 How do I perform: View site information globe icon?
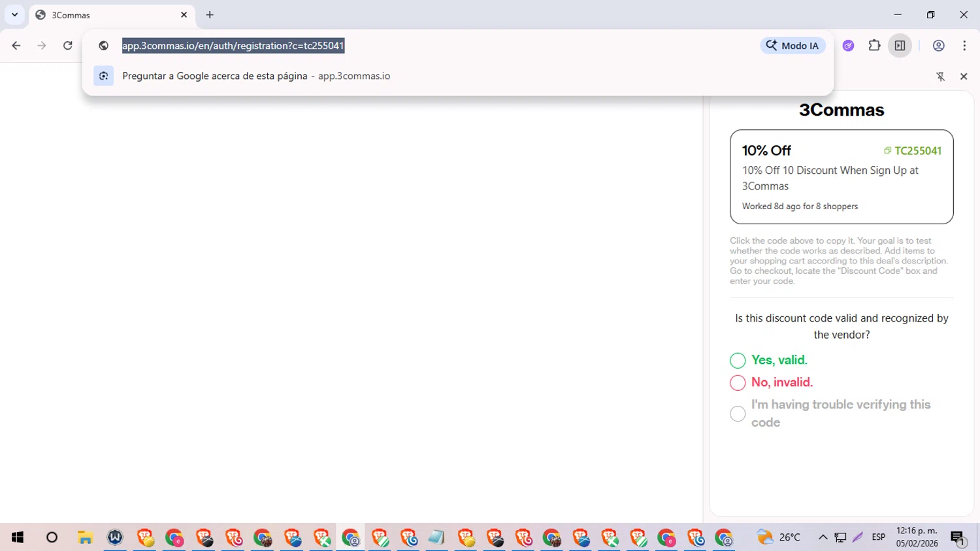(103, 46)
